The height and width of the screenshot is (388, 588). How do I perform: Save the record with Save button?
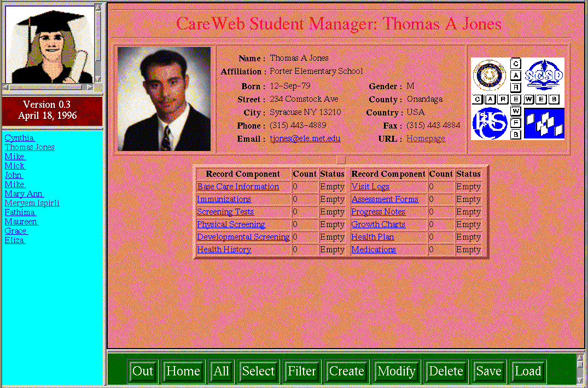tap(488, 370)
